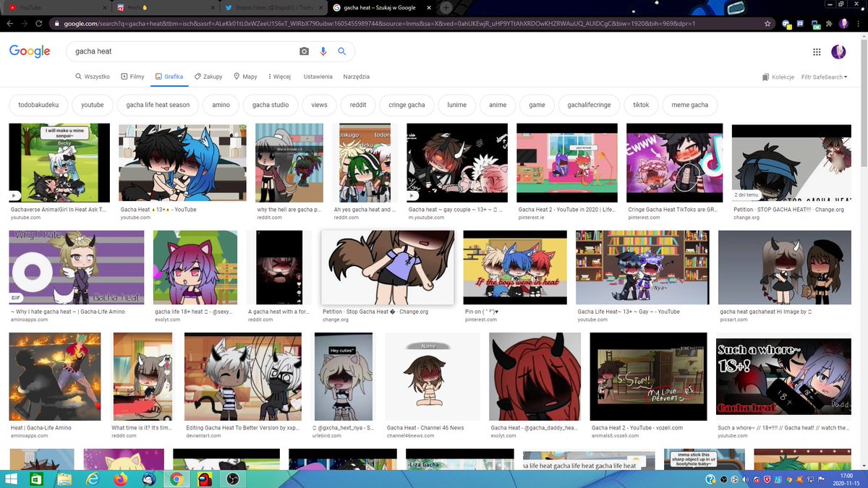Go back in browser history
868x488 pixels.
(9, 23)
